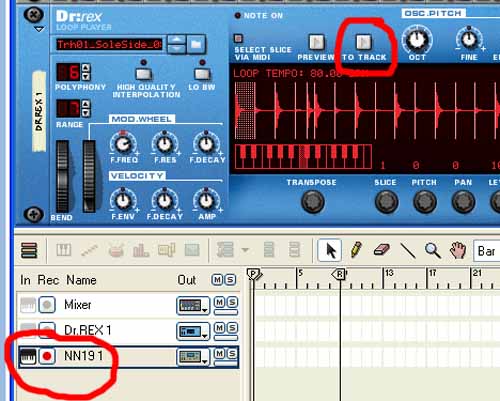
Task: Open the controller lane dropdown arrow
Action: tap(245, 250)
